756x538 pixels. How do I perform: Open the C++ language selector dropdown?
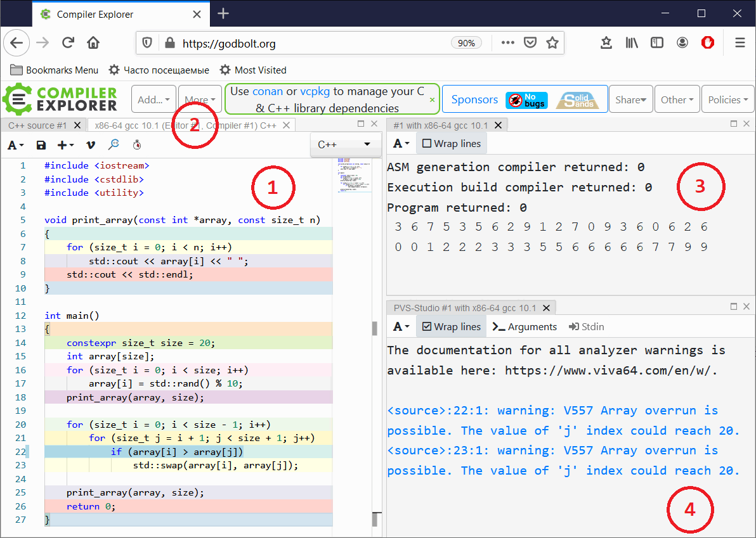[344, 144]
